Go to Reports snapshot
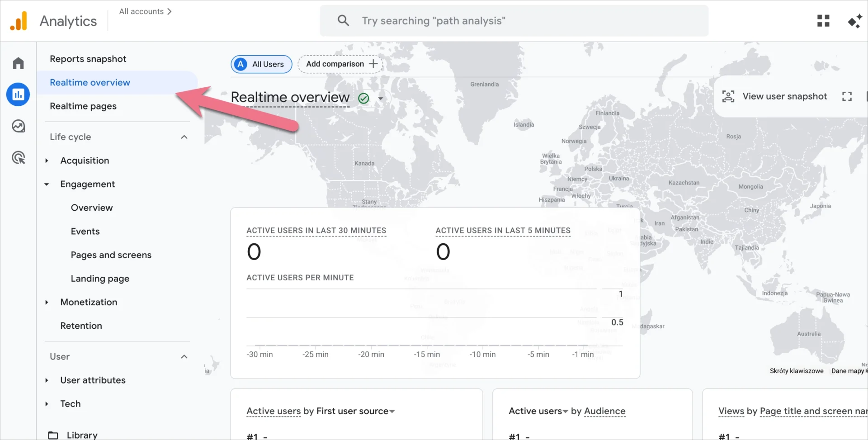Image resolution: width=868 pixels, height=440 pixels. click(x=88, y=59)
